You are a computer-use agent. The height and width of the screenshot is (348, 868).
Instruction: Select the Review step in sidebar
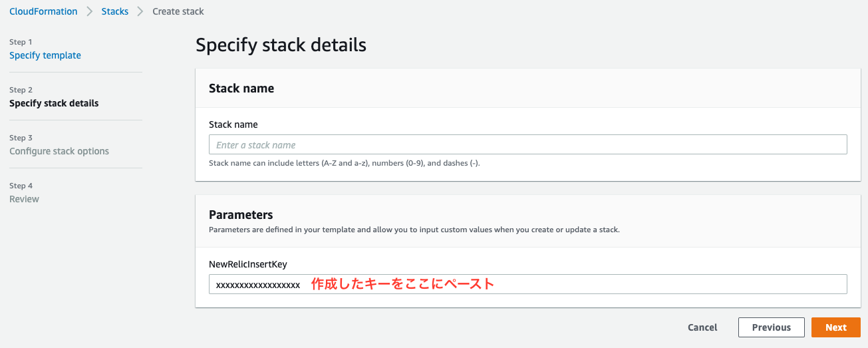point(24,199)
